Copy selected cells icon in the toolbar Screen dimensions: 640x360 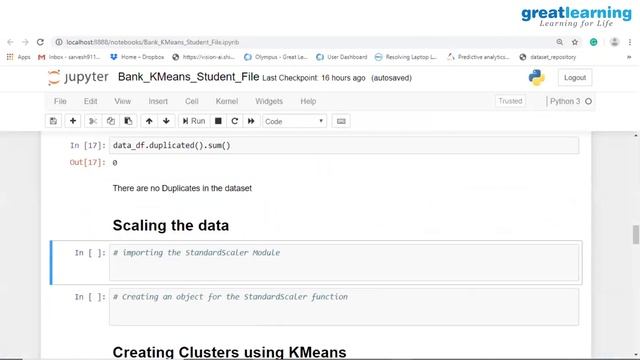111,121
